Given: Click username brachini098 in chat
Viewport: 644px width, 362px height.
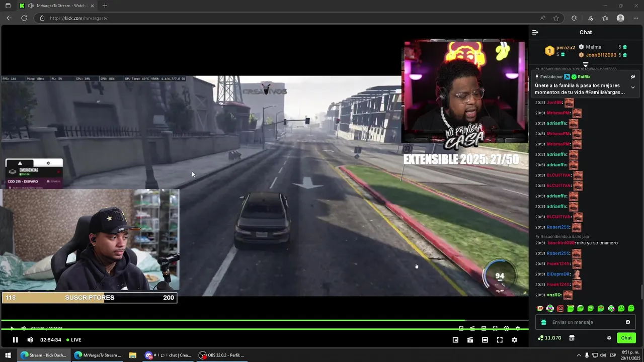Looking at the screenshot, I should click(561, 243).
